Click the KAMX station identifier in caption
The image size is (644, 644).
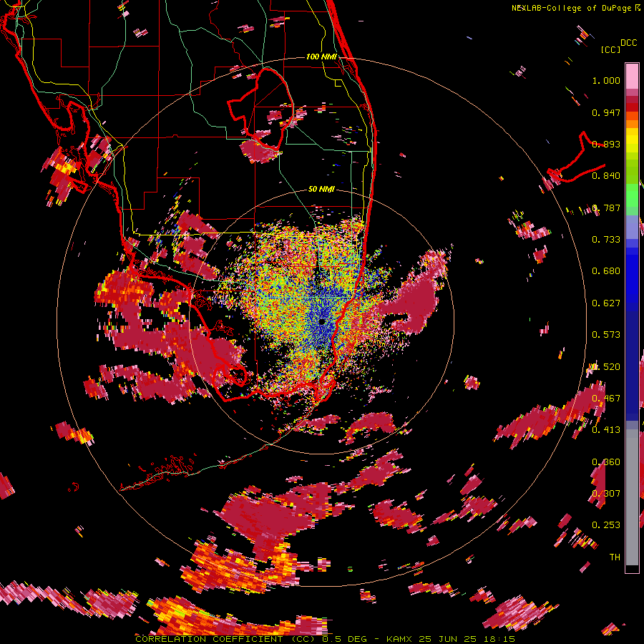[x=399, y=639]
